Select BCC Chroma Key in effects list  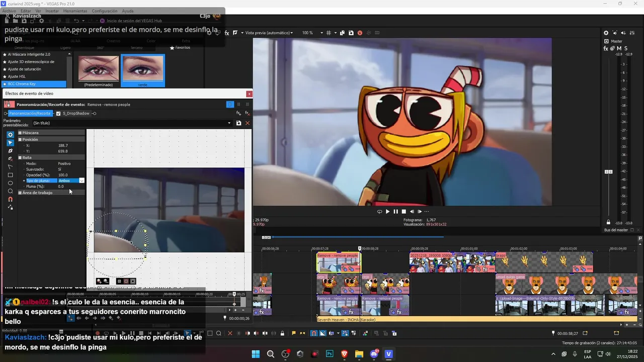(x=34, y=84)
